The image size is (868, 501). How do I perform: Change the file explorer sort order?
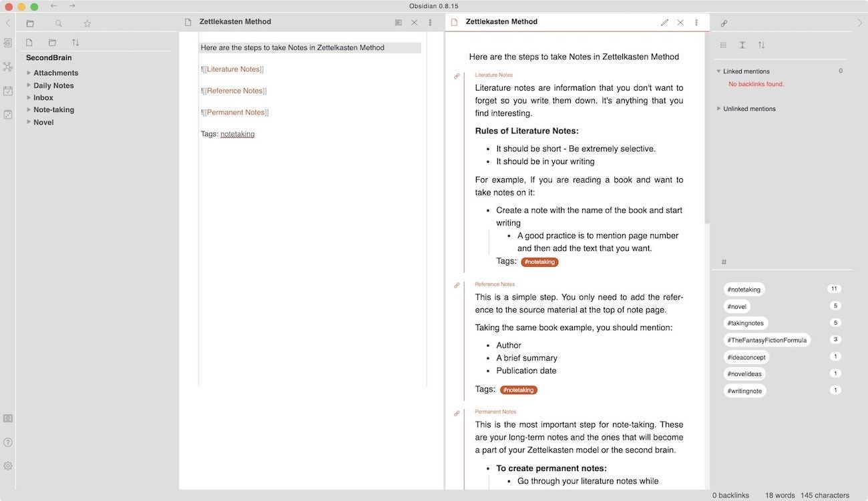click(75, 43)
